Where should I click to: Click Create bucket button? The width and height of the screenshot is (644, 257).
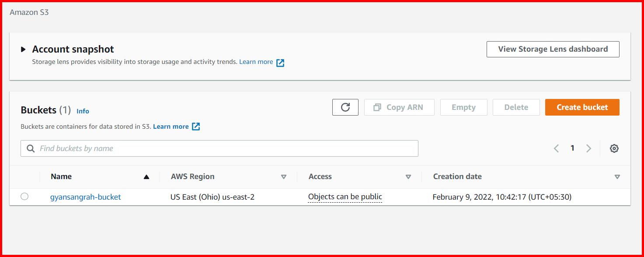pyautogui.click(x=582, y=107)
